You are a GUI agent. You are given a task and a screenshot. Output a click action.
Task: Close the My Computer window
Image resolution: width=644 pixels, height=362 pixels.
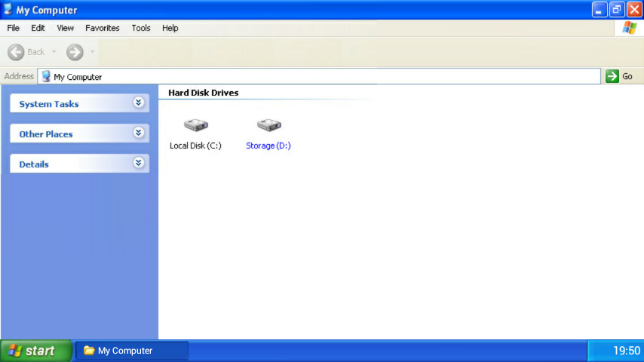(634, 10)
